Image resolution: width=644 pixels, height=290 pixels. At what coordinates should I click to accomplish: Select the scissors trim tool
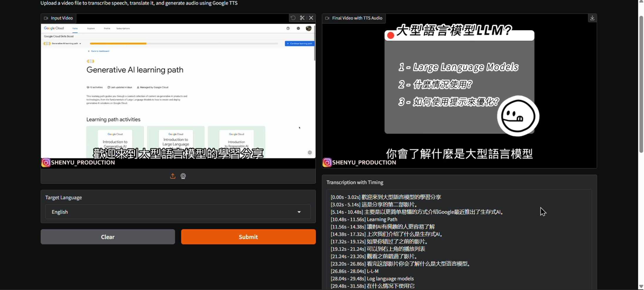point(302,18)
